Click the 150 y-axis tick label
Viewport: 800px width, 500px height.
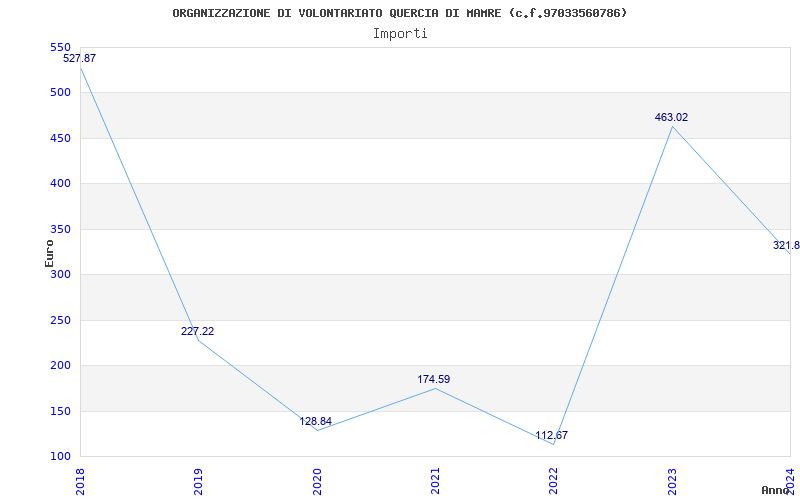pyautogui.click(x=60, y=411)
